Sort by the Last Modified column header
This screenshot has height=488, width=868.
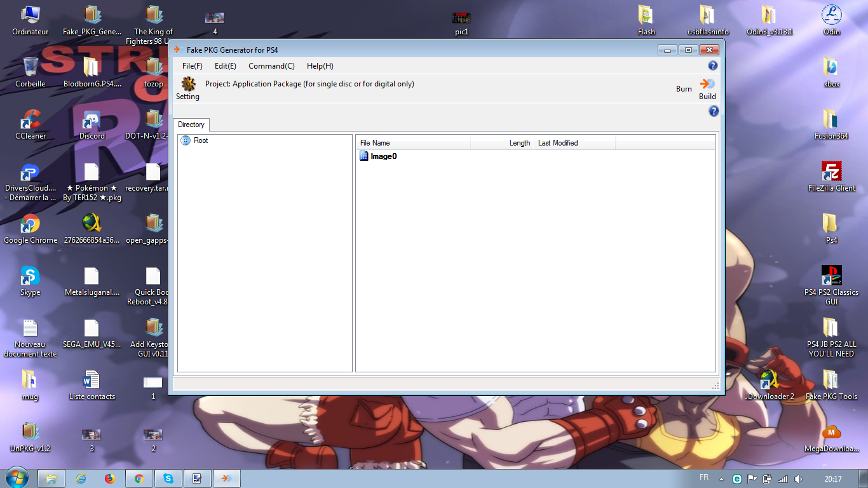click(x=574, y=143)
